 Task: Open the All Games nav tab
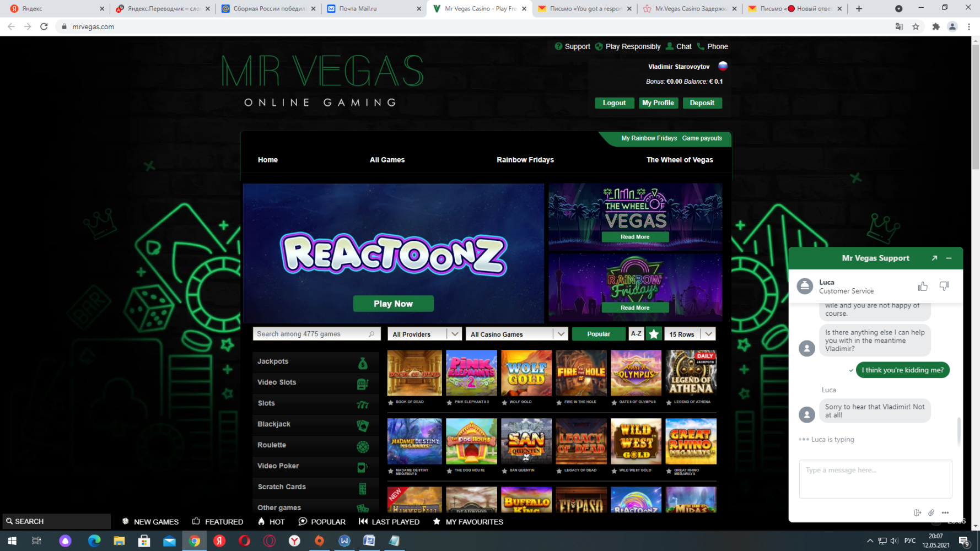point(387,160)
